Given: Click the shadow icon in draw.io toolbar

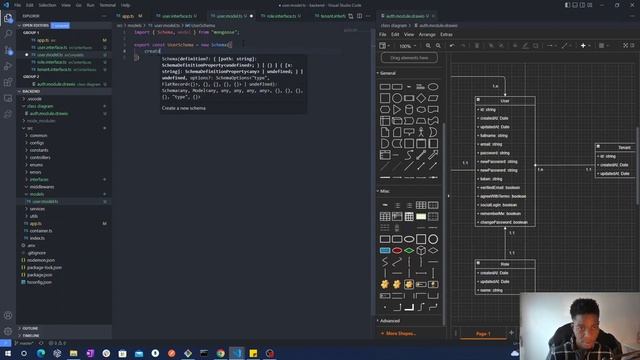Looking at the screenshot, I should 536,46.
